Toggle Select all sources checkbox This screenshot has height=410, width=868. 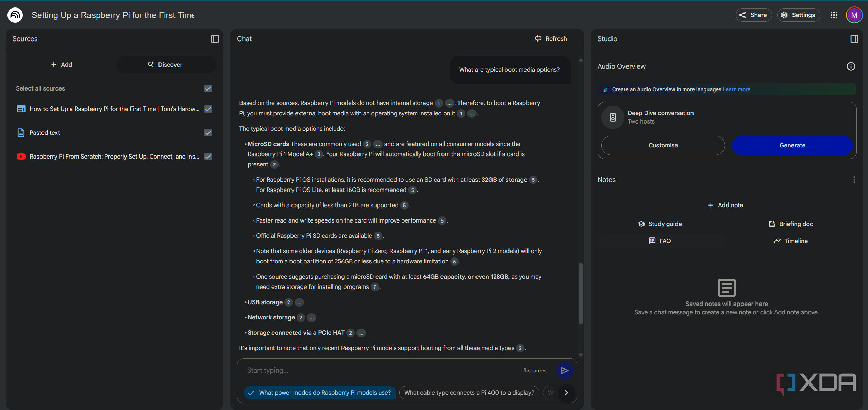[x=208, y=88]
